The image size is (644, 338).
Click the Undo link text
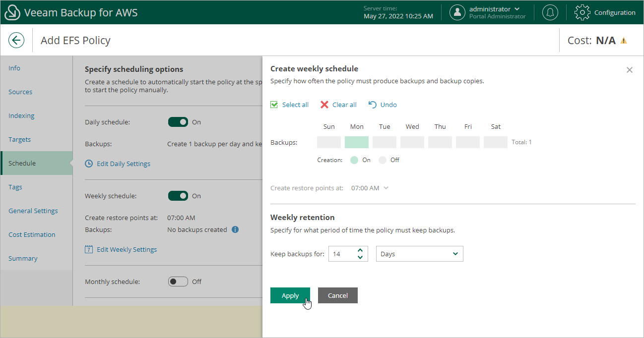point(388,105)
